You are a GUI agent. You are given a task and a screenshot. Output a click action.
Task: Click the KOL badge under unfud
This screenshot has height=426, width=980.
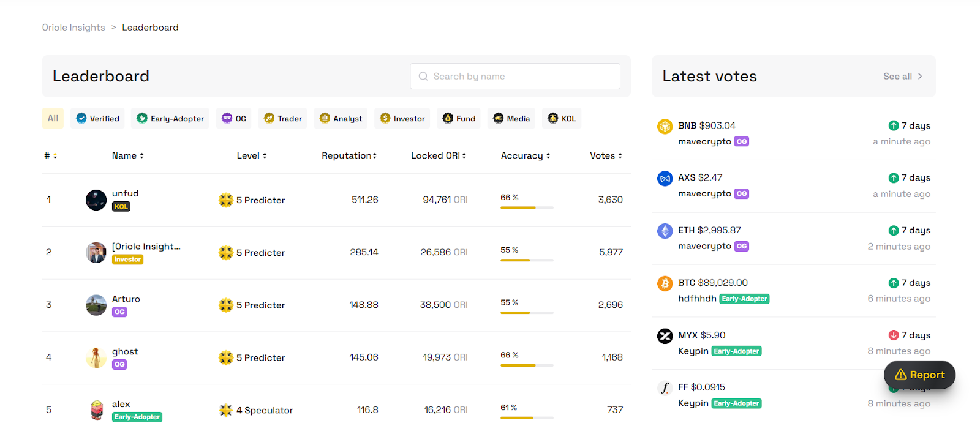121,207
